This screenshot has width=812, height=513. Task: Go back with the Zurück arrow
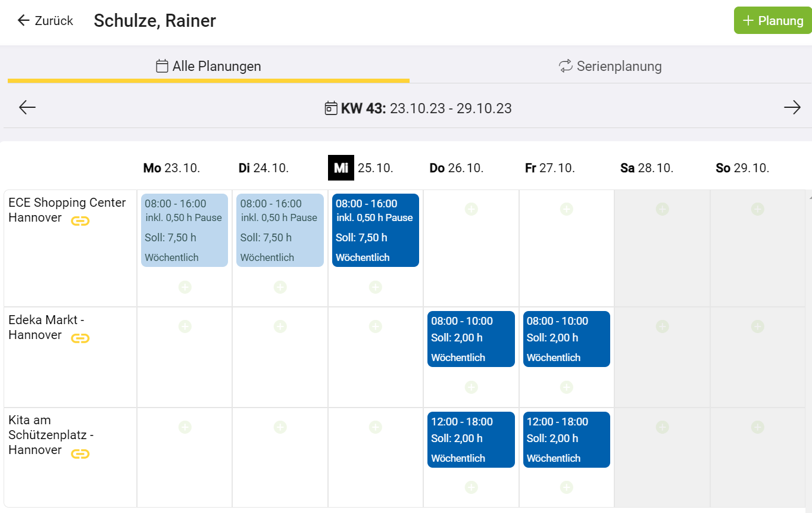[x=23, y=21]
